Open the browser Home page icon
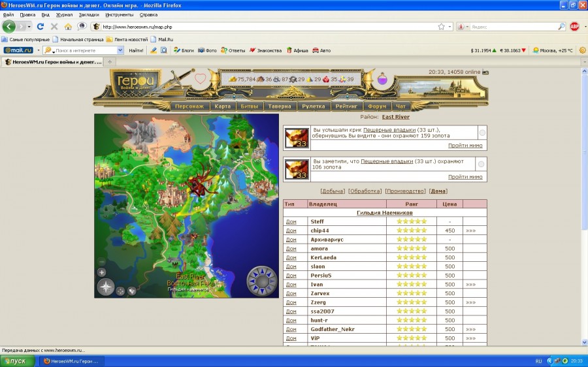Image resolution: width=588 pixels, height=367 pixels. [x=68, y=27]
